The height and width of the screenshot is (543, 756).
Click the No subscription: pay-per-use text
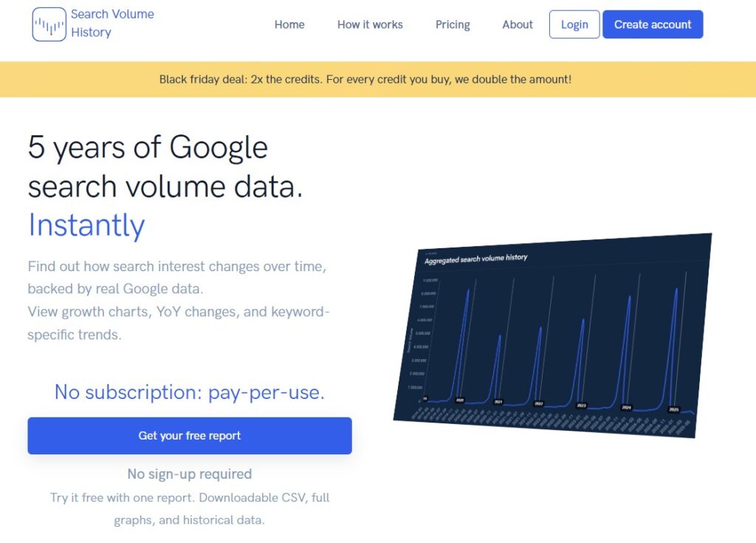(190, 392)
